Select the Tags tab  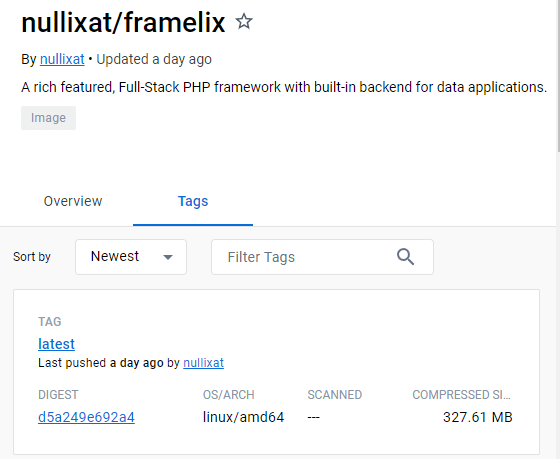193,201
